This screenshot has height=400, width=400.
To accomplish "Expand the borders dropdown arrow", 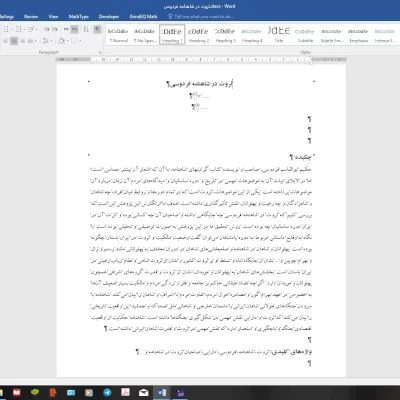I will point(80,41).
